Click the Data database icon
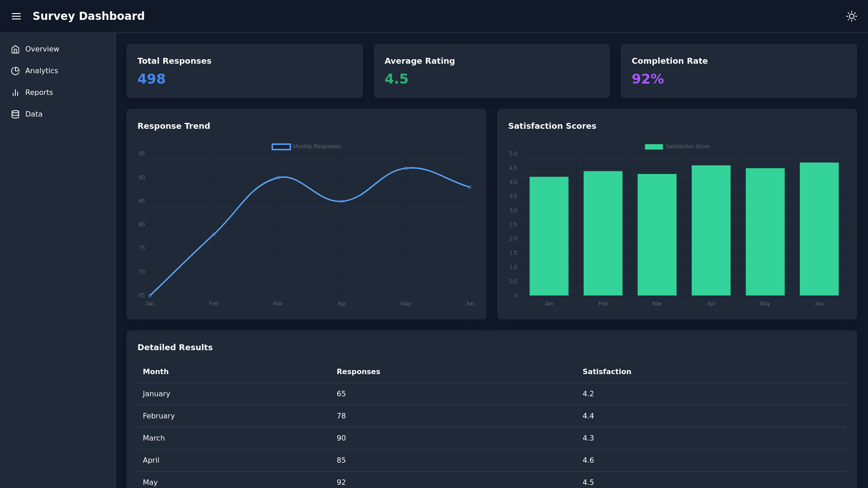868x488 pixels. click(x=15, y=114)
